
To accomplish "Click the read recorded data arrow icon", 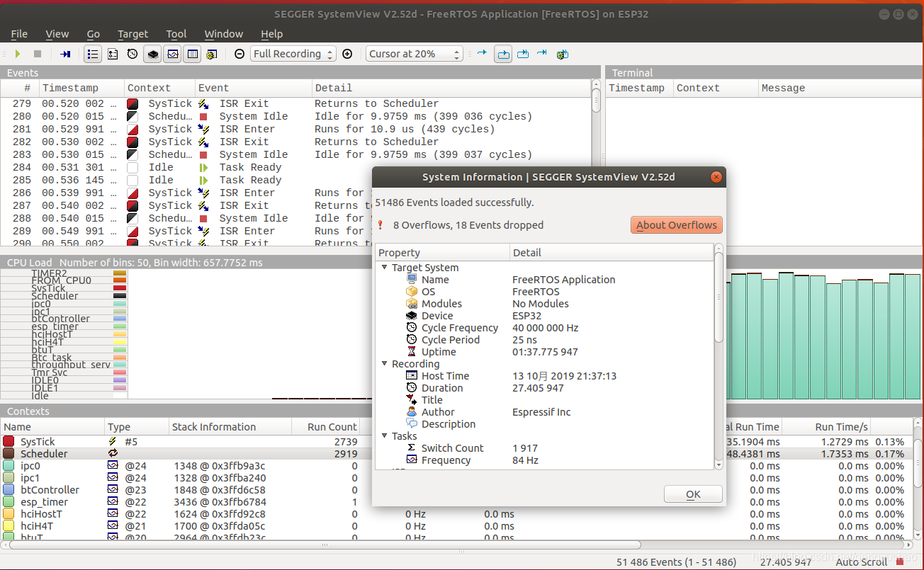I will click(x=65, y=54).
